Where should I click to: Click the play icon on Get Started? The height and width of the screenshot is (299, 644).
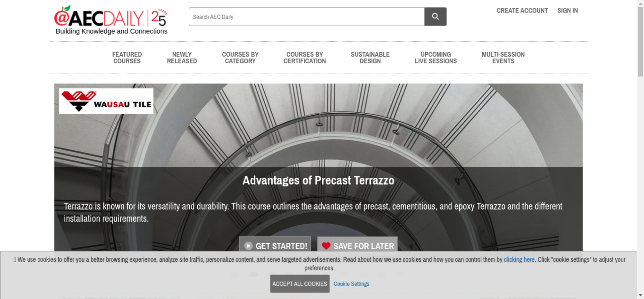tap(248, 246)
